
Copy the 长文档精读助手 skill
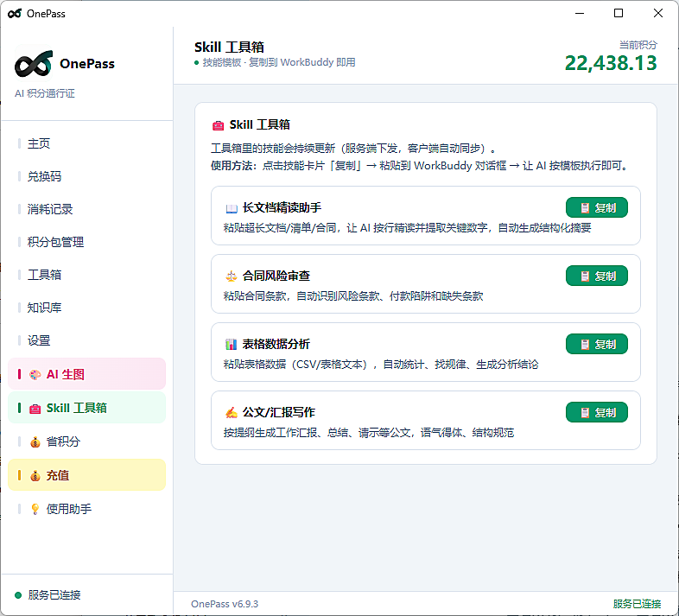point(597,208)
